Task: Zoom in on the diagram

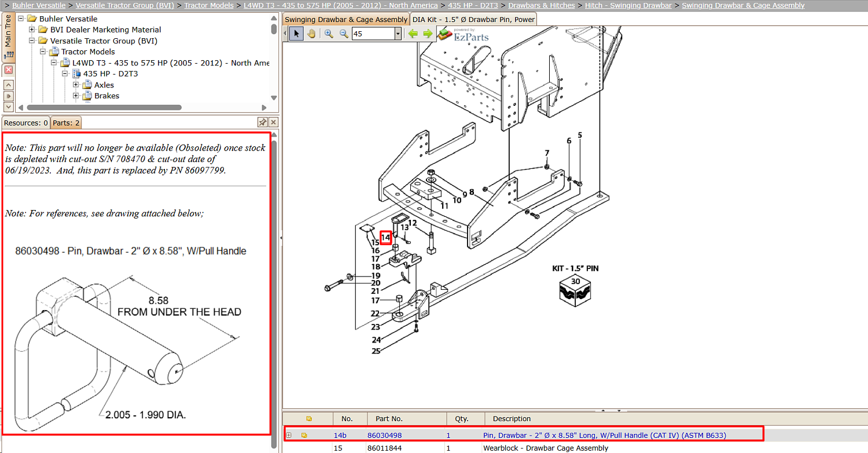Action: click(329, 34)
